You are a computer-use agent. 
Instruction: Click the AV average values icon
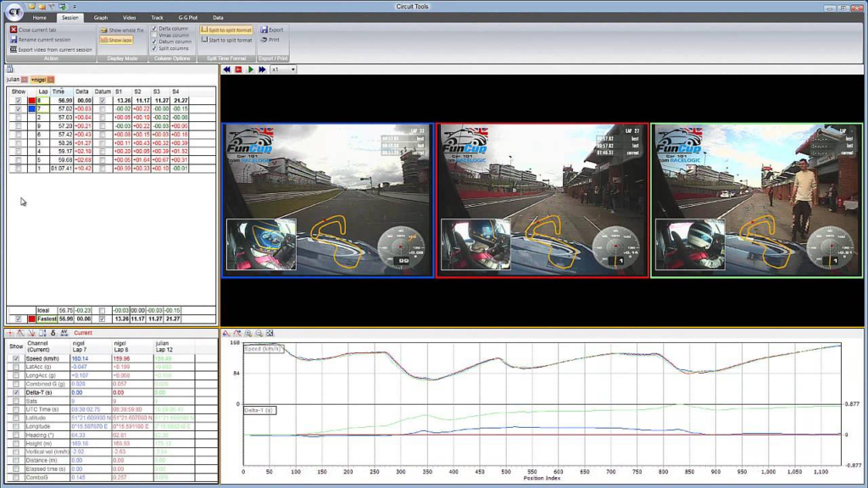64,333
